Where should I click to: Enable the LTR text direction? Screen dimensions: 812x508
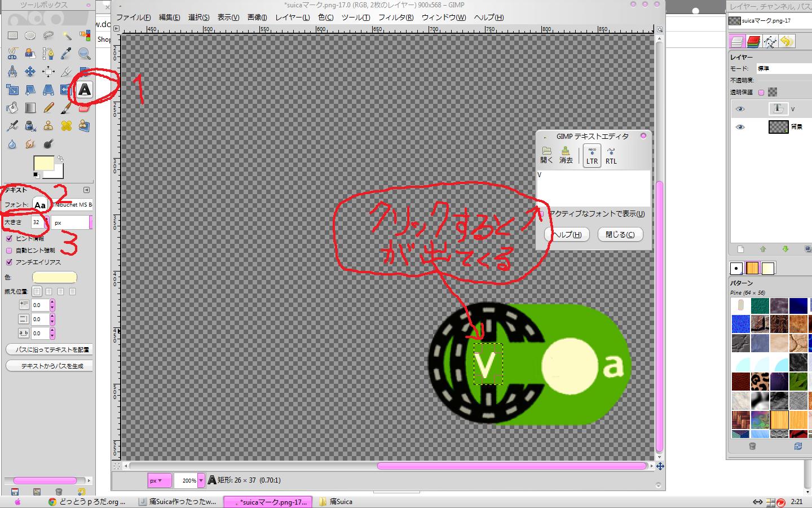pyautogui.click(x=592, y=155)
